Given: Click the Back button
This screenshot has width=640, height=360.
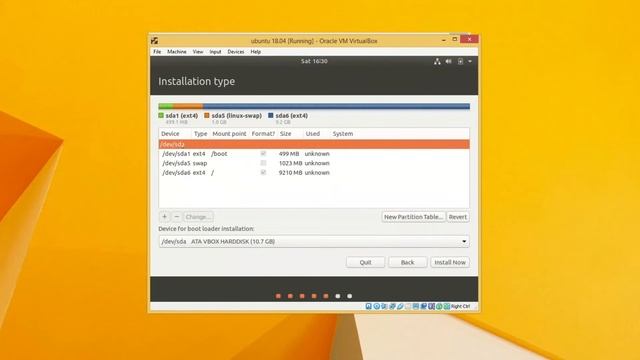Looking at the screenshot, I should (x=407, y=262).
